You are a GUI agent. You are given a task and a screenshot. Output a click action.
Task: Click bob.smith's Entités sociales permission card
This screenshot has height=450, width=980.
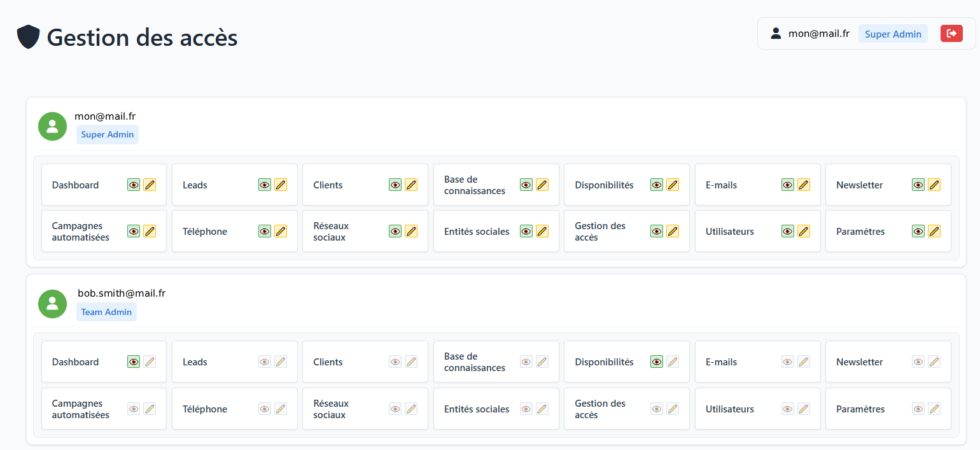pos(476,409)
